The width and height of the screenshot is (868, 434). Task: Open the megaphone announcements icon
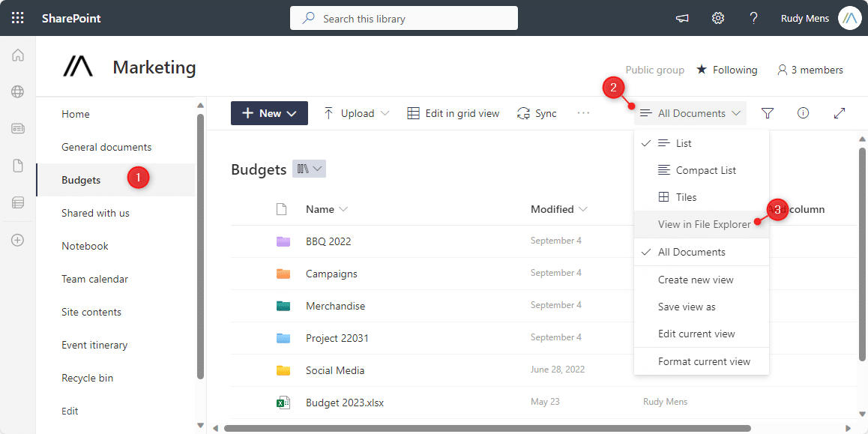pos(682,18)
